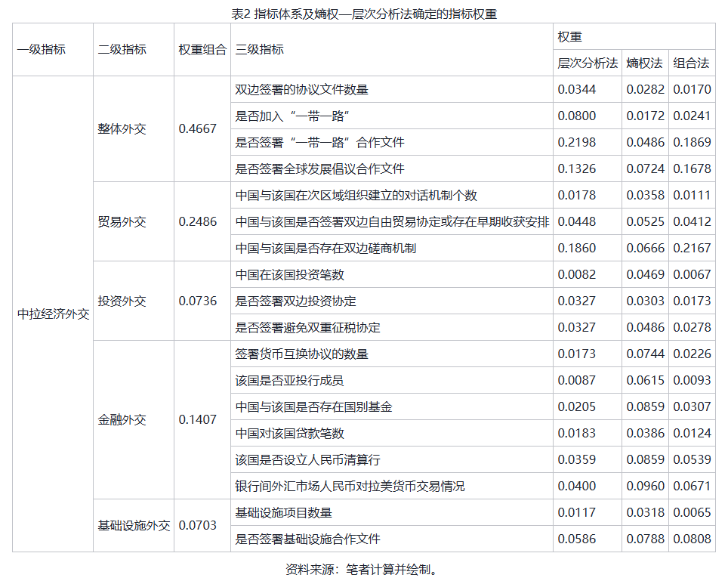Click the 中拉经济外交 first-level indicator cell
The image size is (728, 581).
(53, 314)
